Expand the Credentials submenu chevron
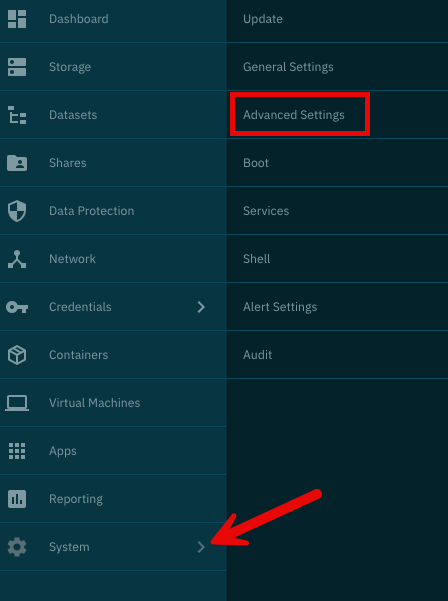 (x=201, y=307)
